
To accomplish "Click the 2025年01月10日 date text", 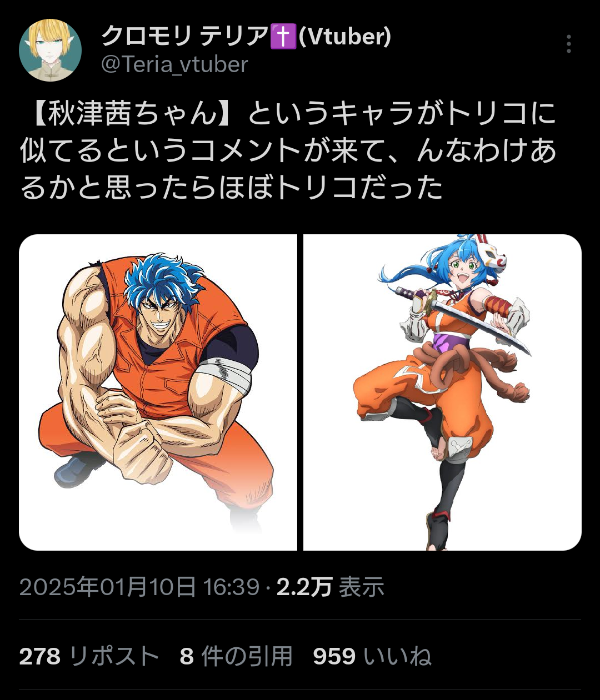I will (108, 587).
